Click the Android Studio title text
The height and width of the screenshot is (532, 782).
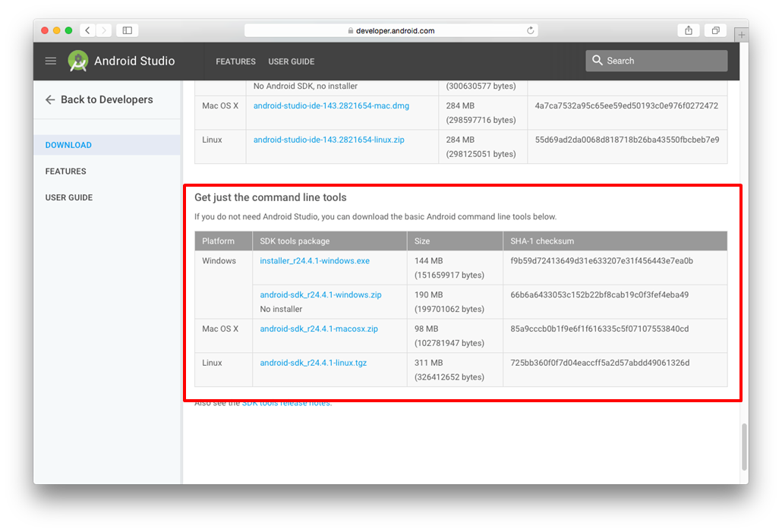coord(134,61)
